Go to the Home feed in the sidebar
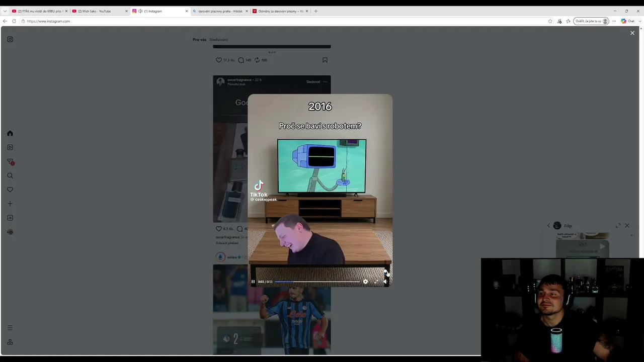The height and width of the screenshot is (362, 644). tap(10, 133)
